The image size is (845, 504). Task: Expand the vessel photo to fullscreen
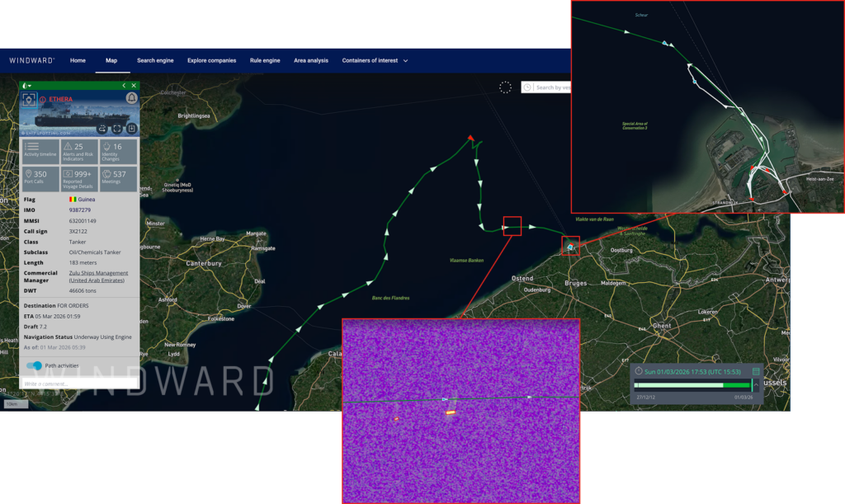(x=117, y=128)
